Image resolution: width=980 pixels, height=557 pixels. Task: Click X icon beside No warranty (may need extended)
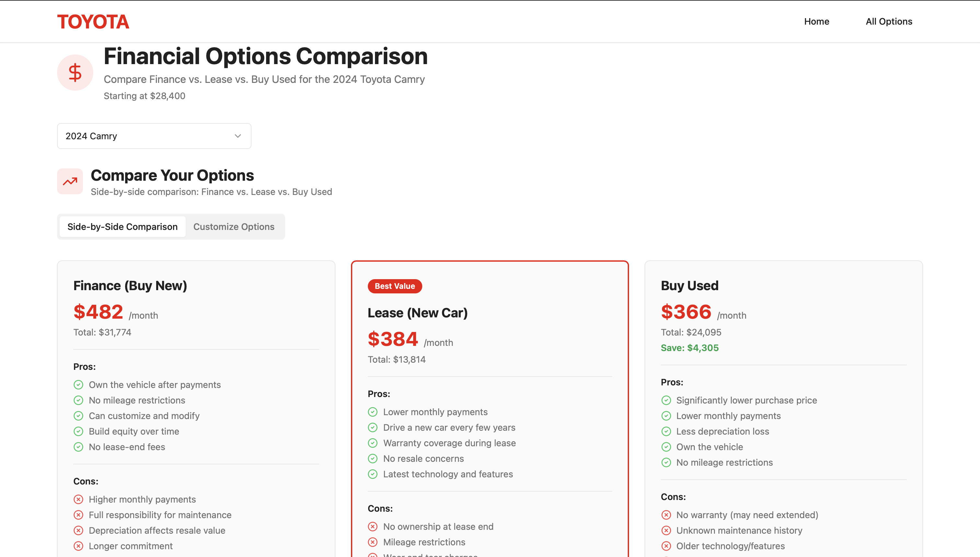[x=666, y=515]
